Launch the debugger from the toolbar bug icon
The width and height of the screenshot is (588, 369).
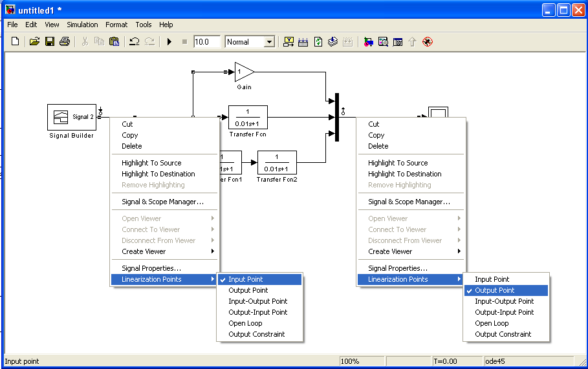click(x=428, y=42)
